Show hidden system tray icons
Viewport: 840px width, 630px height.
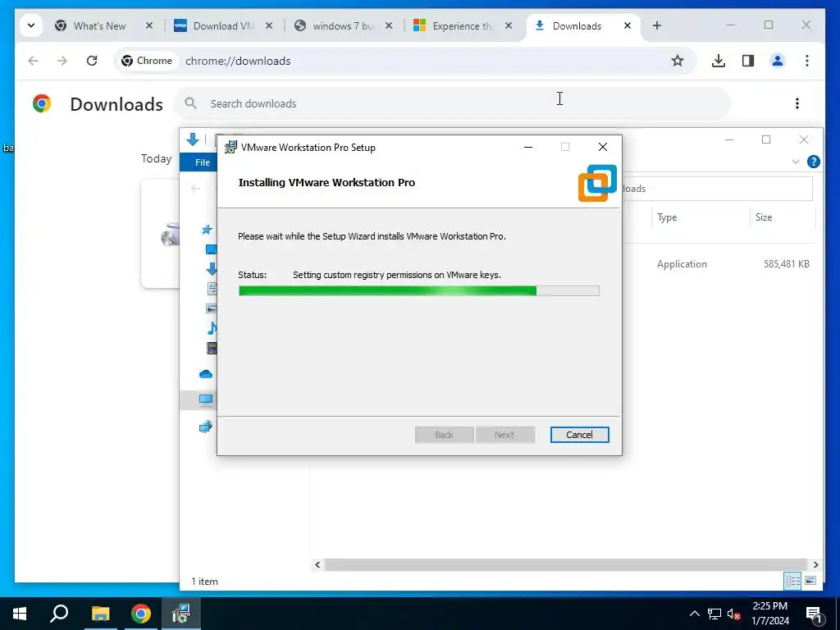(x=694, y=614)
